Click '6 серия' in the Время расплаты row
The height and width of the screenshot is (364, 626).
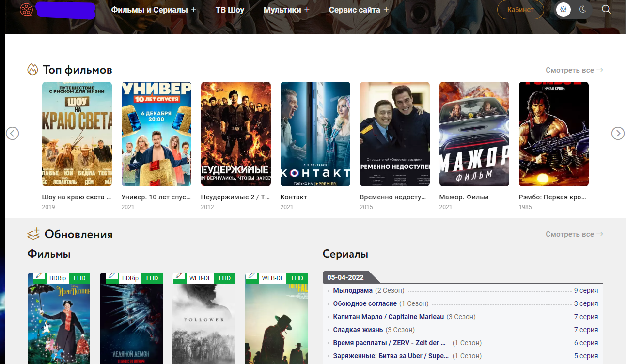pos(586,343)
